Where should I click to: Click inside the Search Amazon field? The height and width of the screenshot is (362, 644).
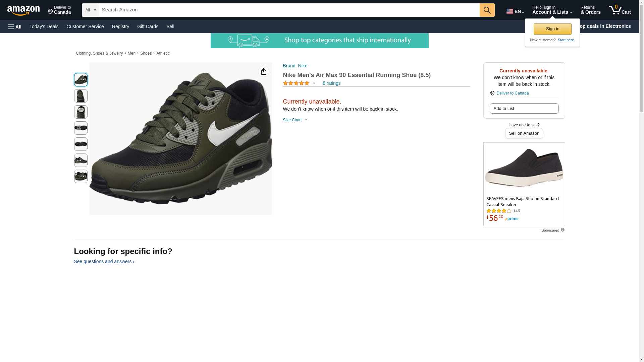pyautogui.click(x=288, y=10)
